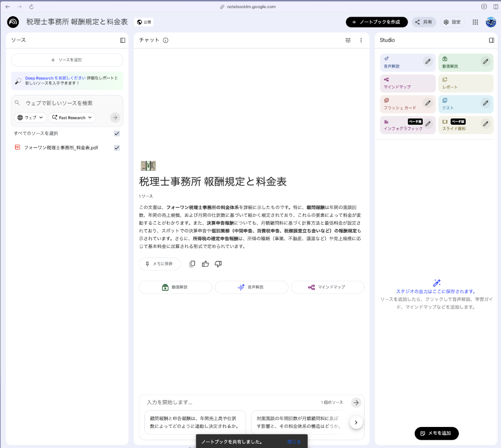Open the ウェブ source type dropdown
The height and width of the screenshot is (448, 501).
[x=31, y=118]
